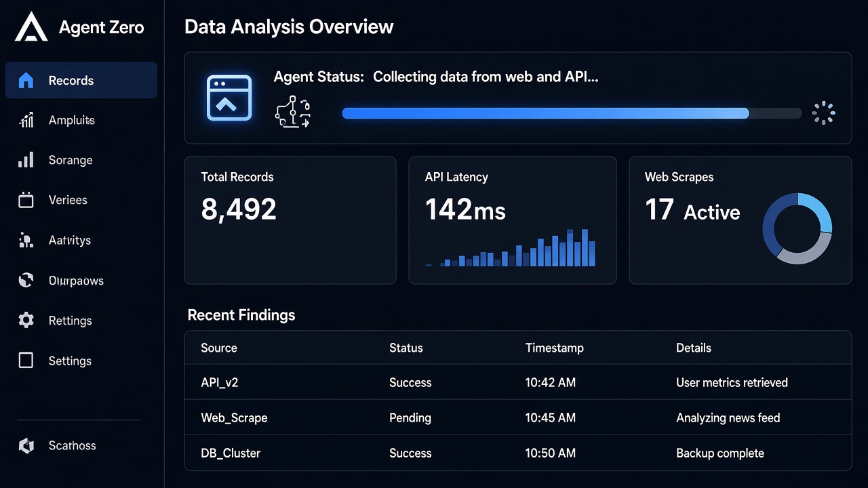The width and height of the screenshot is (868, 488).
Task: Click the API Latency card label
Action: 456,177
